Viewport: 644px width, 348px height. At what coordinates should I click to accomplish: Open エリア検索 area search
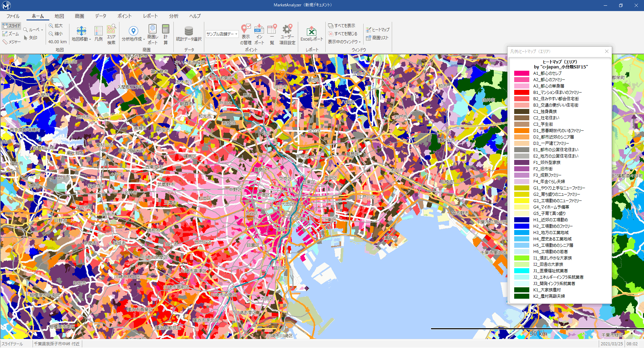click(111, 34)
